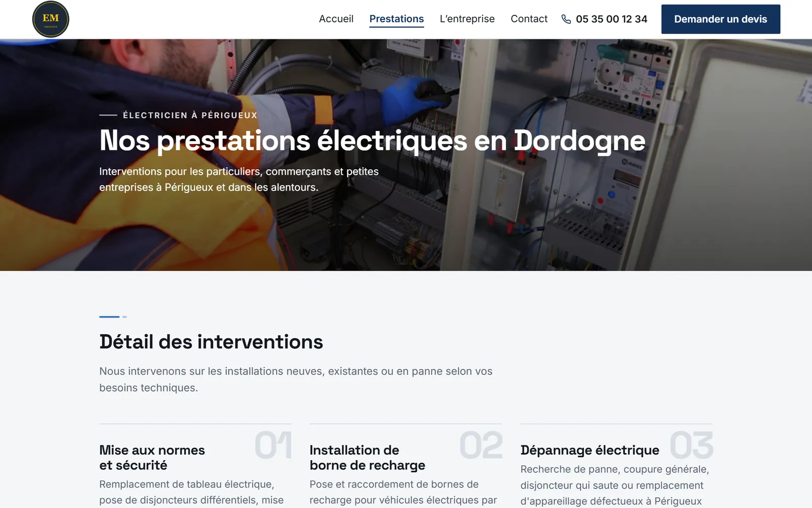Click the intro paragraph starting Nous intervenons sur
This screenshot has width=812, height=508.
tap(296, 379)
